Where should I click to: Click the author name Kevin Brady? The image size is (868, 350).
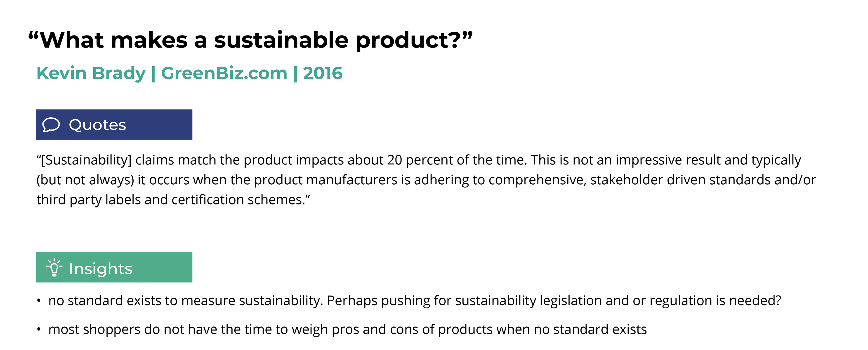click(x=91, y=73)
